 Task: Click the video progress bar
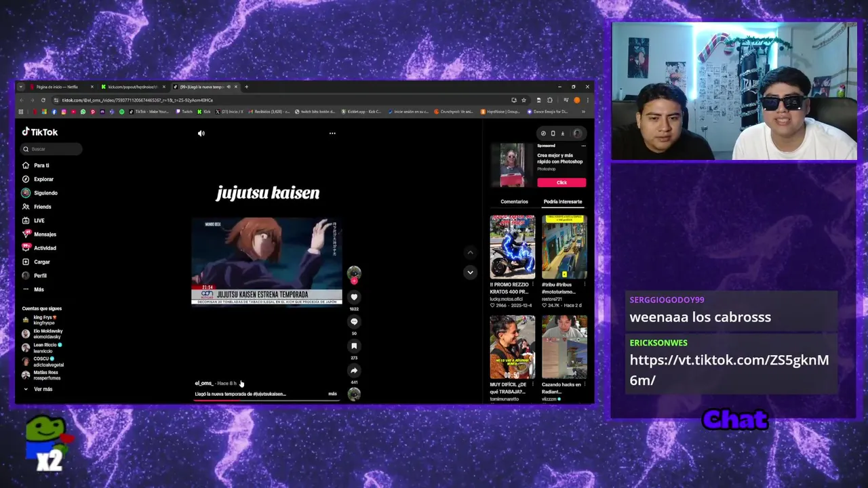click(x=267, y=400)
